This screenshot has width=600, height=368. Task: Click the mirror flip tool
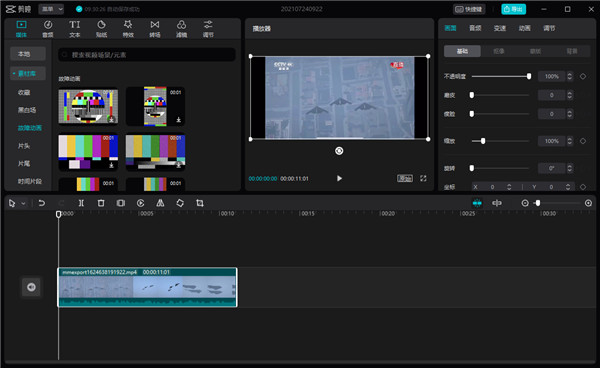(x=160, y=203)
